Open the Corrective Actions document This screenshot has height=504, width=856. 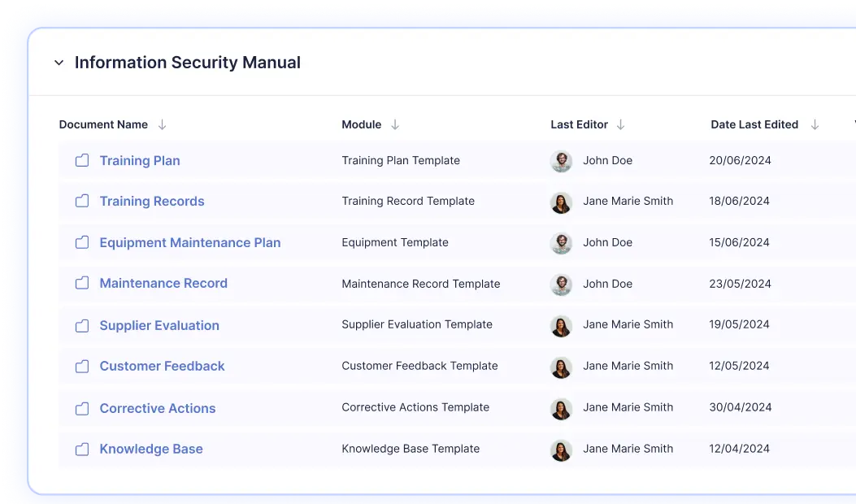(157, 408)
